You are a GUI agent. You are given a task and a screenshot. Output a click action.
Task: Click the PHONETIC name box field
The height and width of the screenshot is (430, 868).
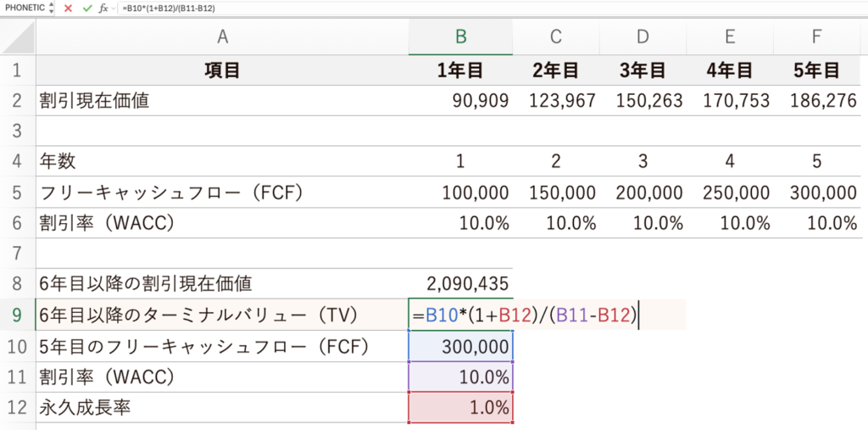23,8
